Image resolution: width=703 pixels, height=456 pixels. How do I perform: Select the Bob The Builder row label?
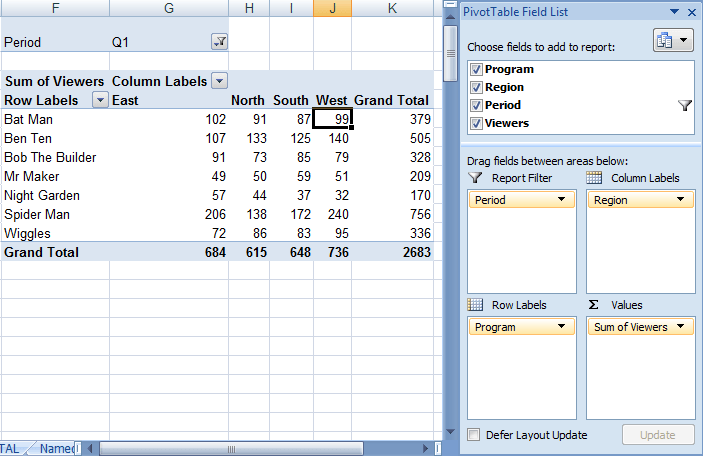point(55,157)
